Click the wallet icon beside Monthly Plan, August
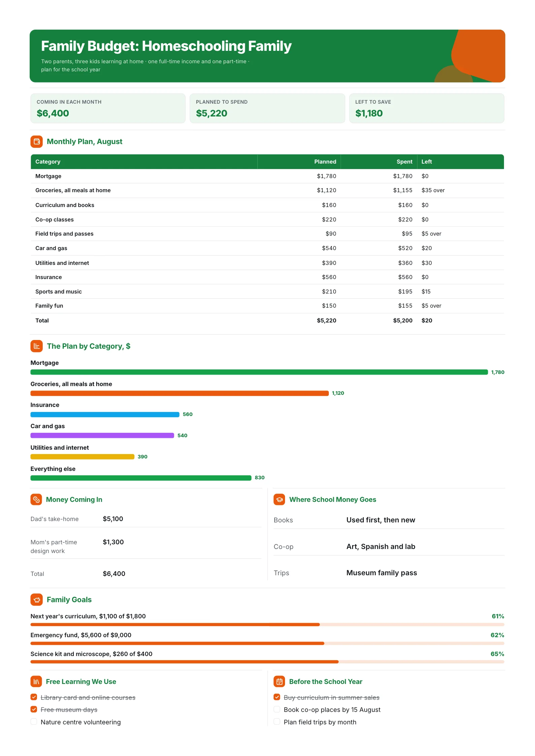This screenshot has width=535, height=756. tap(36, 142)
